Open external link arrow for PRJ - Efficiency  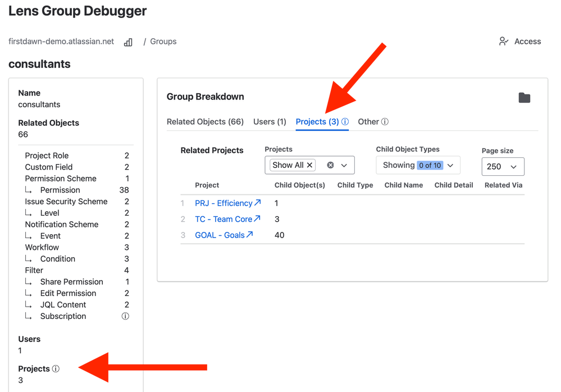[x=258, y=202]
